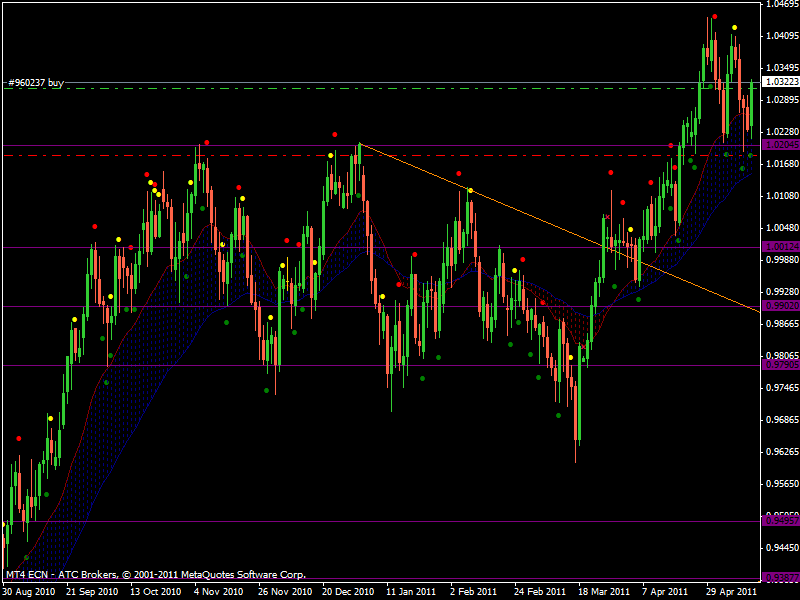Click the 21 Sep 2010 date label
The height and width of the screenshot is (600, 800).
pyautogui.click(x=92, y=592)
